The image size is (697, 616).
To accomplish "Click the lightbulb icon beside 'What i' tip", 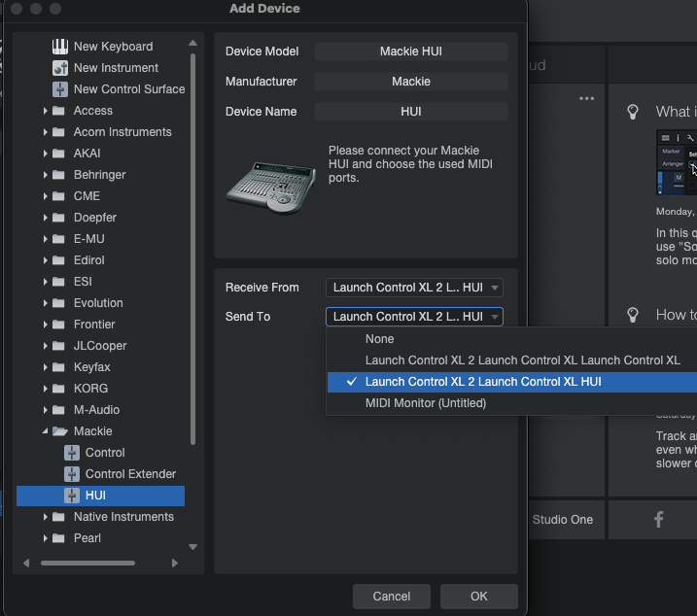I will click(x=633, y=112).
